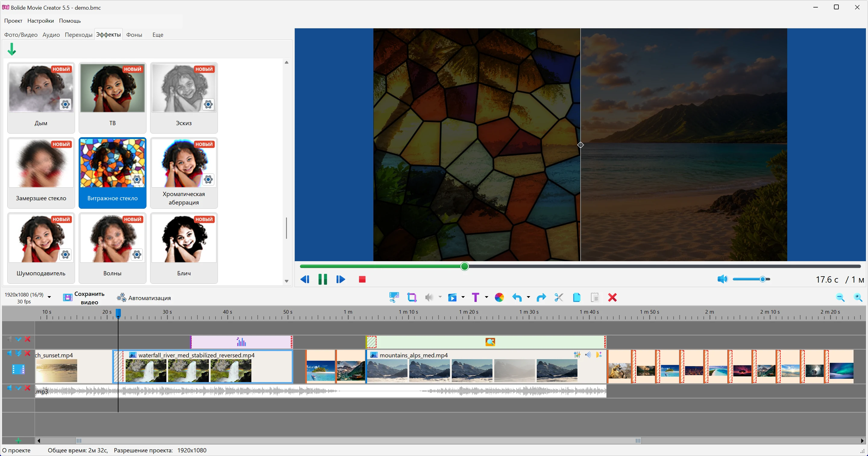Click the cut video fragment tool
The width and height of the screenshot is (868, 456).
click(394, 297)
